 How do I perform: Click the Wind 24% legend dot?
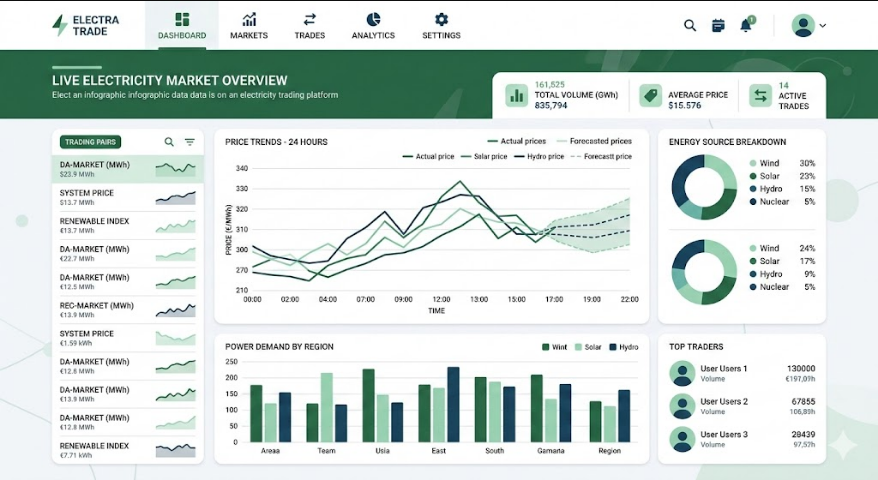click(x=753, y=248)
